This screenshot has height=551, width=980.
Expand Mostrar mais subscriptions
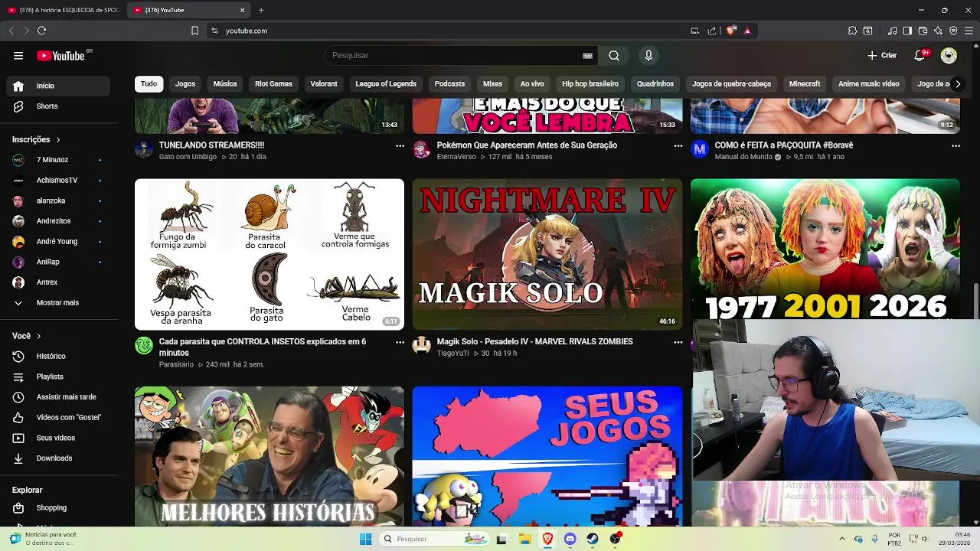click(58, 302)
